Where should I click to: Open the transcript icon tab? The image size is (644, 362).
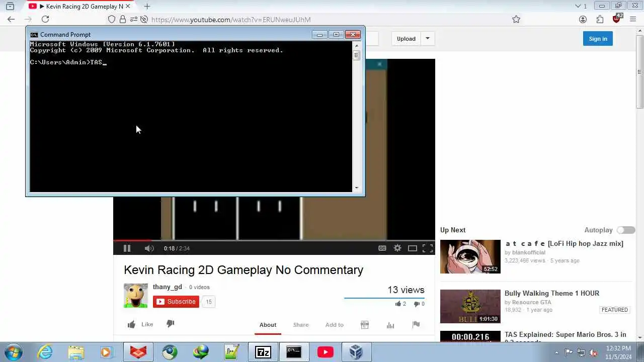[x=365, y=325]
